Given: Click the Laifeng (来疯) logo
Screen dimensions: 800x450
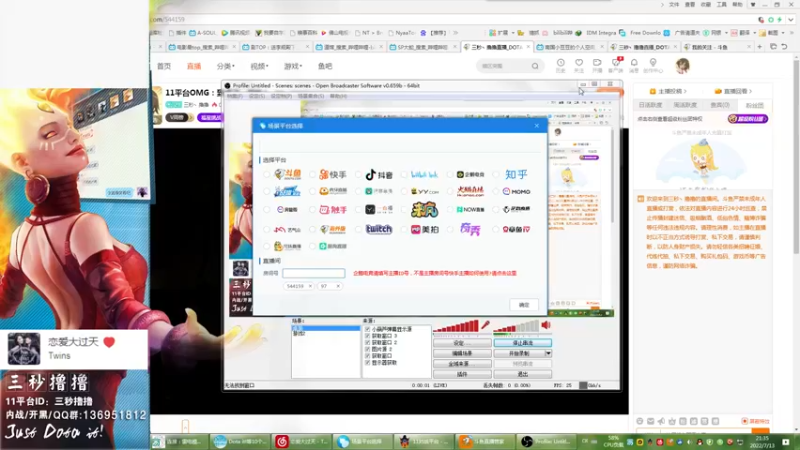Looking at the screenshot, I should pos(424,210).
